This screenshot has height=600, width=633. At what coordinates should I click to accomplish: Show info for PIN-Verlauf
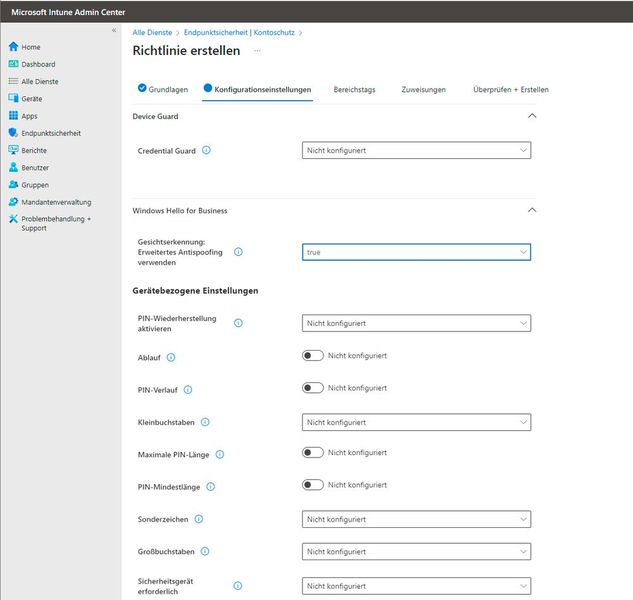[188, 390]
